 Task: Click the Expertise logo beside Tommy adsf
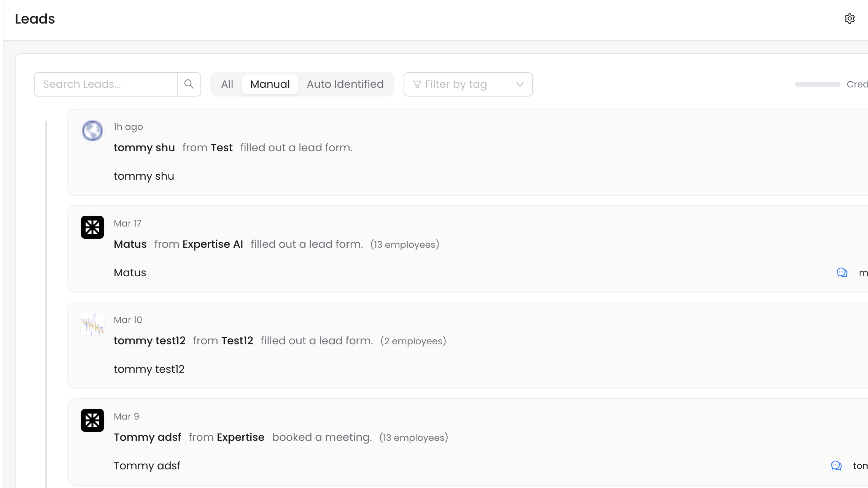(92, 420)
